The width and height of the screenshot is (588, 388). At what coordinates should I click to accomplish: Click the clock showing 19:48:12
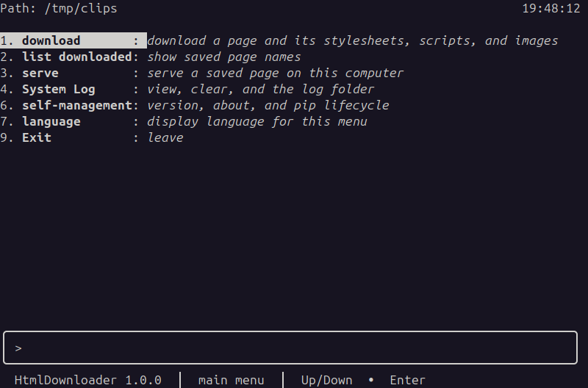click(551, 8)
